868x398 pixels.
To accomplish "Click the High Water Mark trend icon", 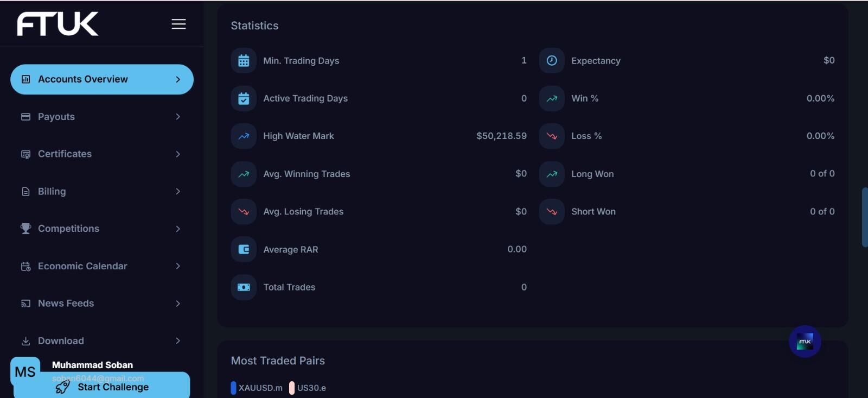I will (244, 136).
